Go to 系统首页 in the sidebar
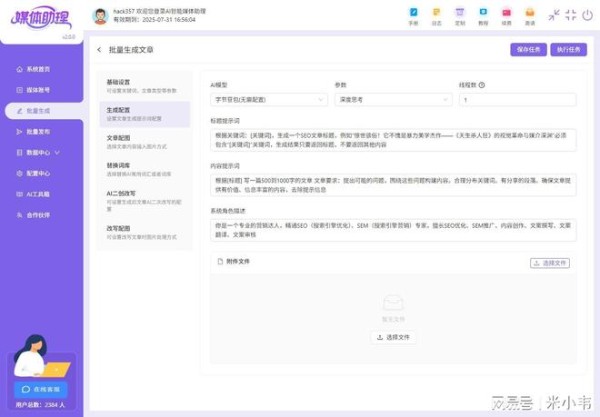The width and height of the screenshot is (600, 417). coord(38,69)
